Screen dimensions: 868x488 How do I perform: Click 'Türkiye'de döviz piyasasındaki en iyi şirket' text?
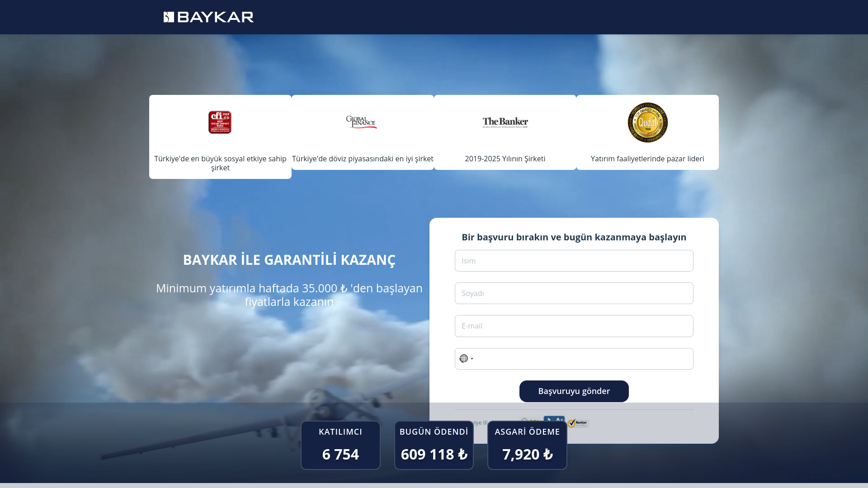coord(363,159)
